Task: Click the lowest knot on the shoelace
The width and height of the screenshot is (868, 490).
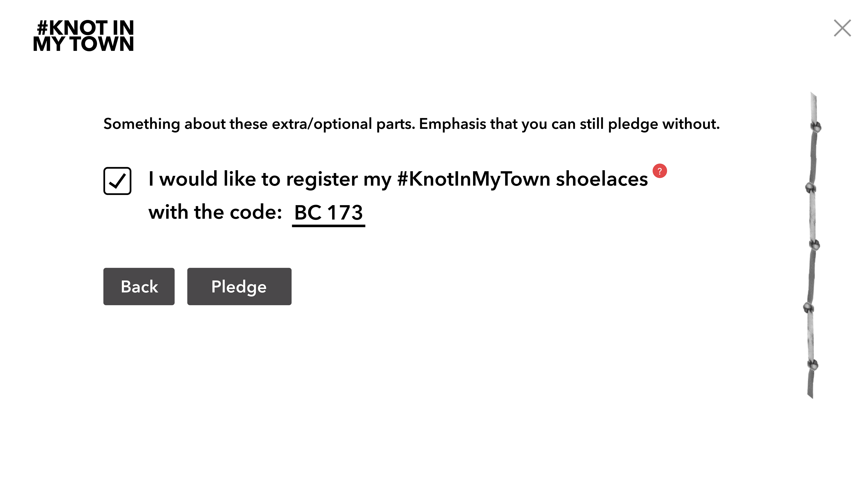Action: 813,365
